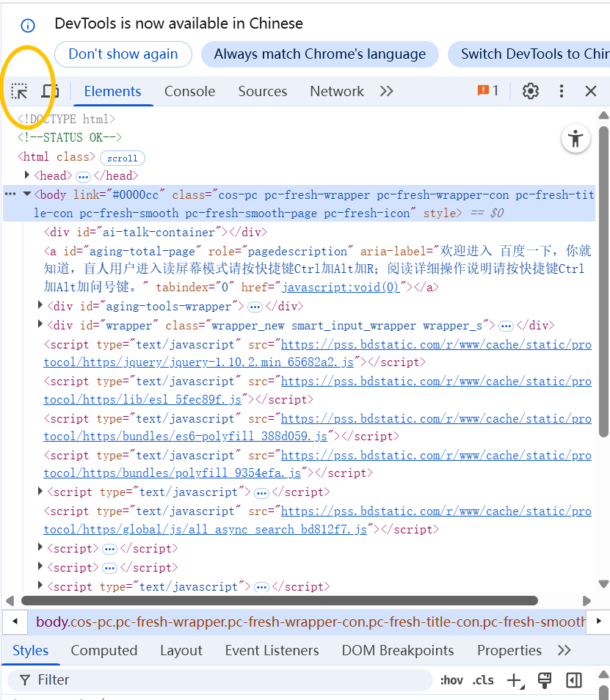Image resolution: width=610 pixels, height=700 pixels.
Task: Toggle the .cls element classes panel
Action: point(483,680)
